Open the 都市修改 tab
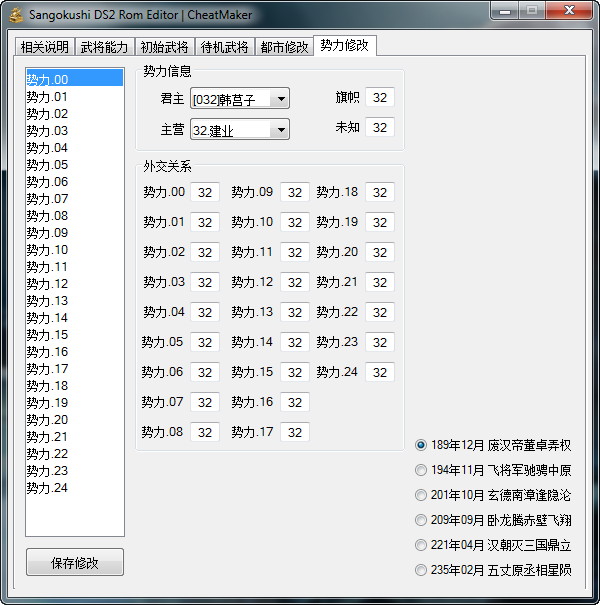Image resolution: width=600 pixels, height=605 pixels. [284, 47]
